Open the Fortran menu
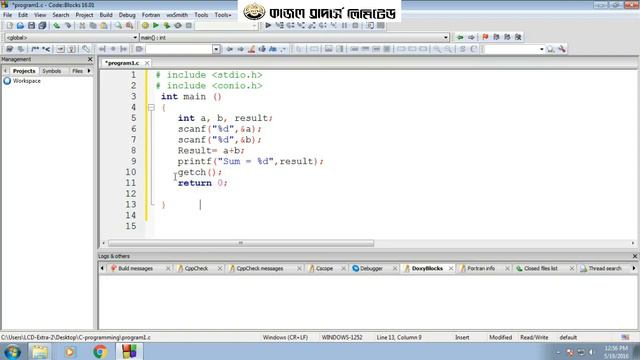Screen dimensions: 640x360 (x=151, y=15)
